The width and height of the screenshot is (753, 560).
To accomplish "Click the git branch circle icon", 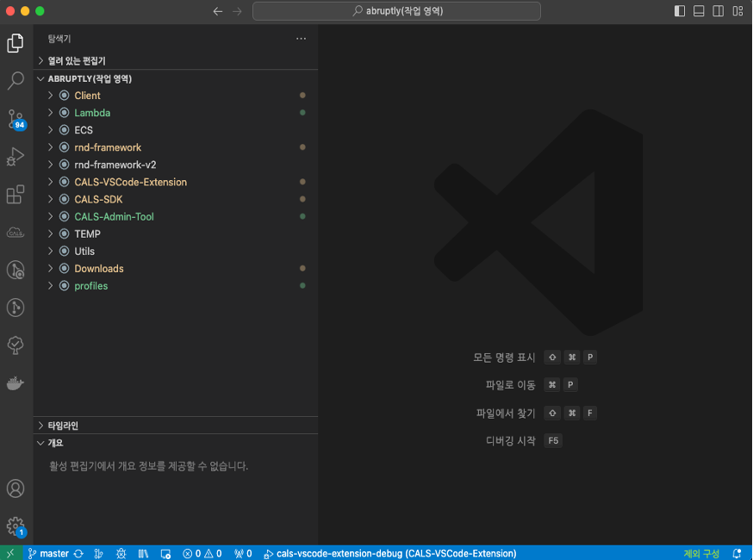I will 16,308.
